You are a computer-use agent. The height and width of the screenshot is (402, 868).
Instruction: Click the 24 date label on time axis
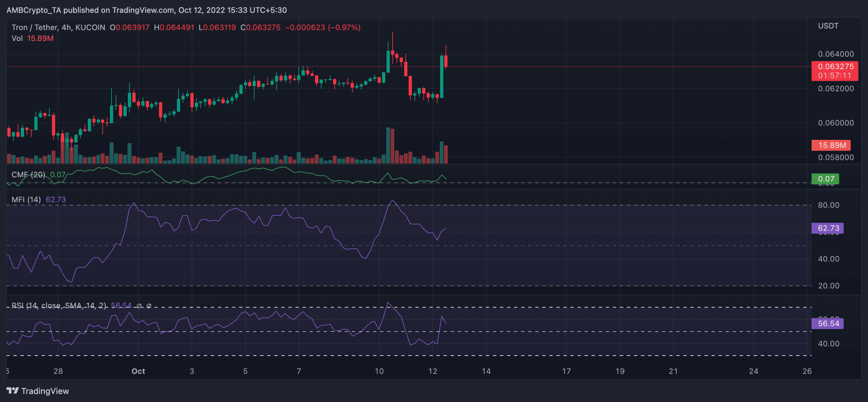point(753,371)
